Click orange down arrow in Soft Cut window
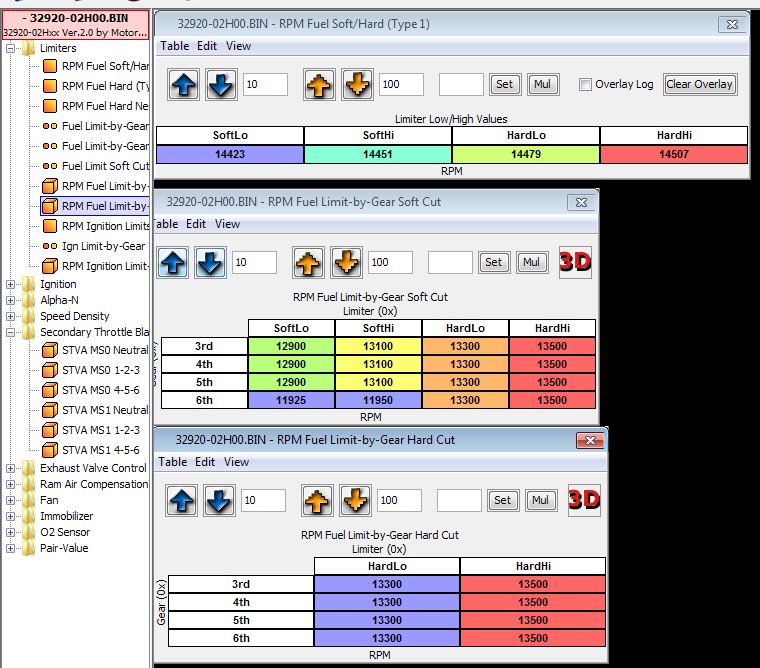The width and height of the screenshot is (760, 668). click(345, 262)
